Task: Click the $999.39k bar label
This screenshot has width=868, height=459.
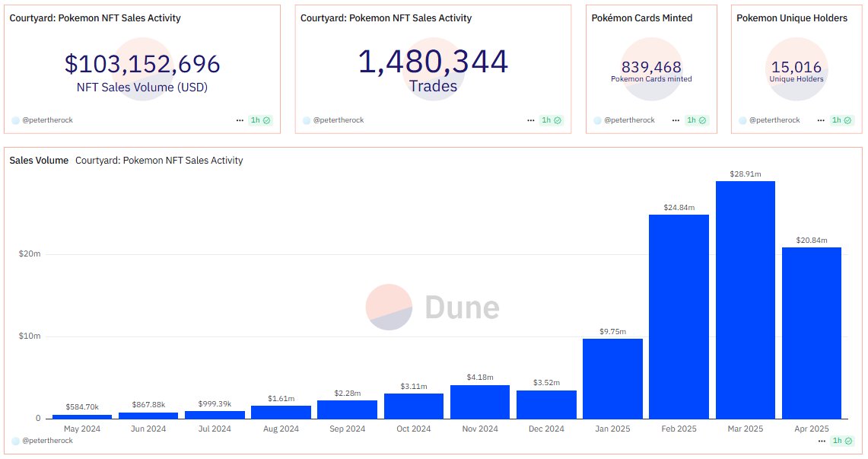Action: point(215,403)
